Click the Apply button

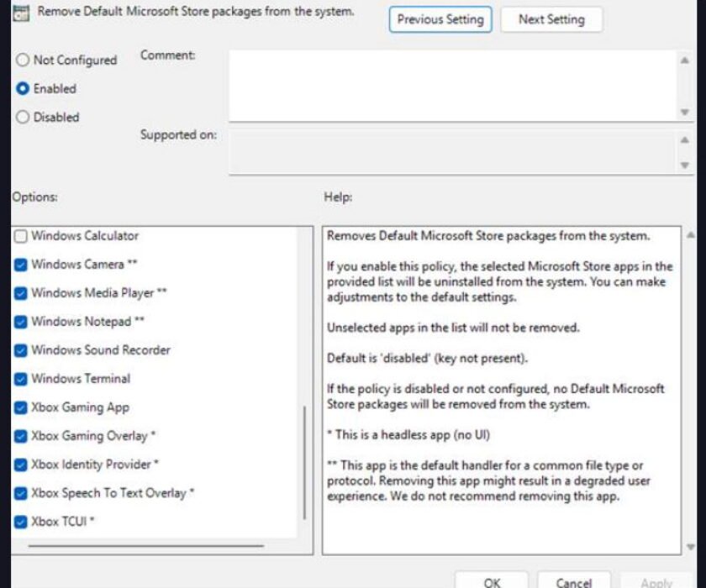[x=656, y=581]
